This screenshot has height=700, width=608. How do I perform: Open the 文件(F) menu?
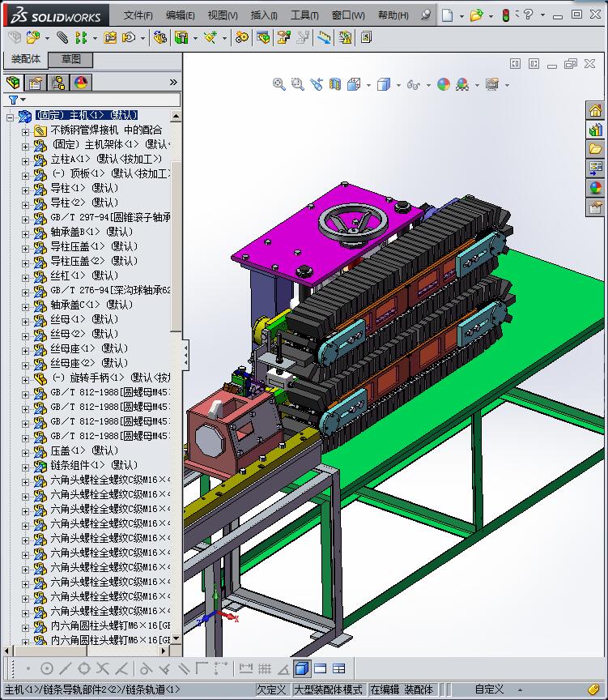click(138, 15)
